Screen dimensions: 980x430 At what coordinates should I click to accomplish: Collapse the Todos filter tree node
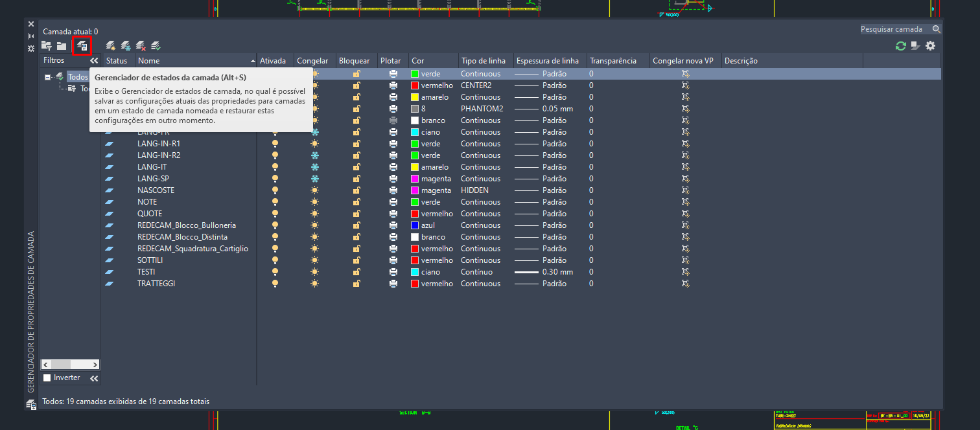pos(47,77)
